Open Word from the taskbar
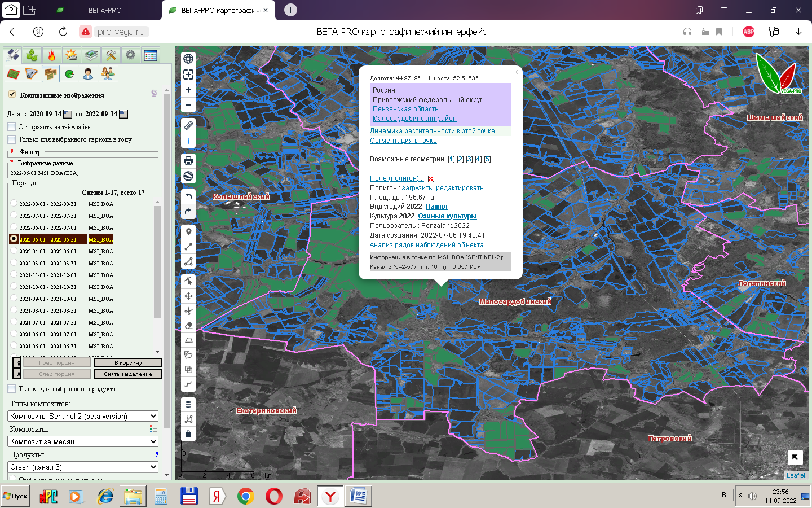The width and height of the screenshot is (812, 508). pyautogui.click(x=359, y=497)
